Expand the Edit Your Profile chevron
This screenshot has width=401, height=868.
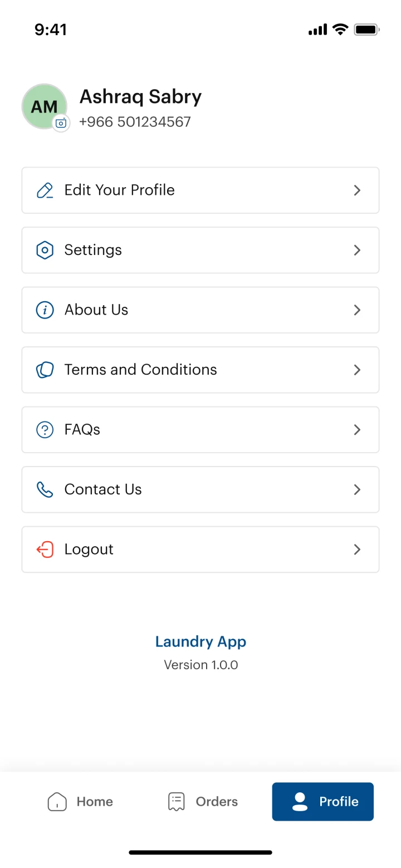pos(358,190)
